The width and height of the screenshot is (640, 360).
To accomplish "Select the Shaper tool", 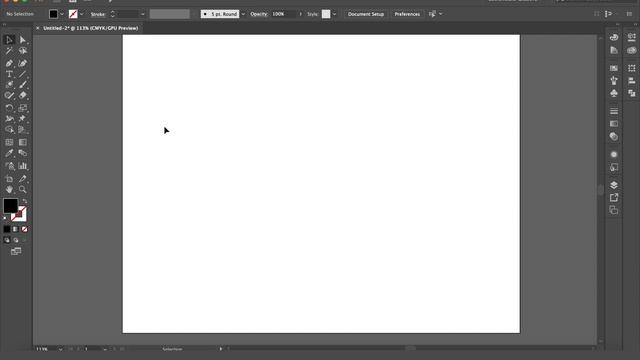I will click(9, 96).
